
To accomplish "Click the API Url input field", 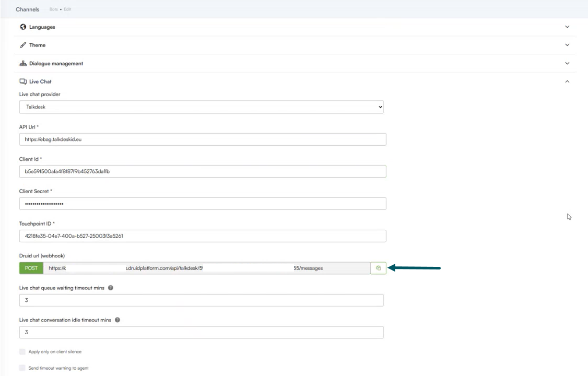I will click(x=202, y=139).
